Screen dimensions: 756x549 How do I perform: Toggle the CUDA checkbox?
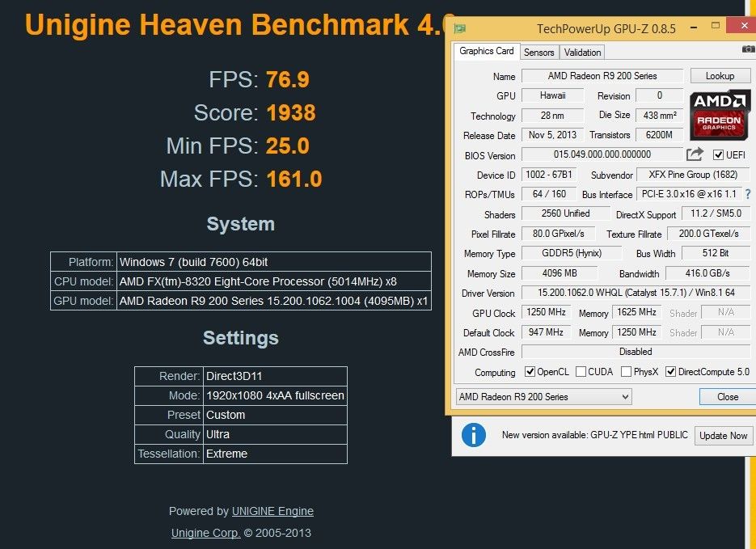pyautogui.click(x=581, y=372)
